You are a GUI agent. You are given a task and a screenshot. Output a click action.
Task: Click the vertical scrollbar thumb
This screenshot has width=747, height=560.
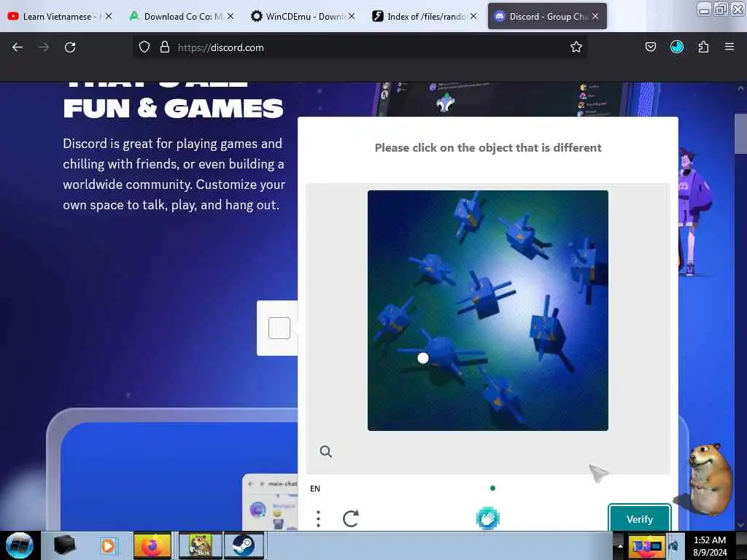740,134
